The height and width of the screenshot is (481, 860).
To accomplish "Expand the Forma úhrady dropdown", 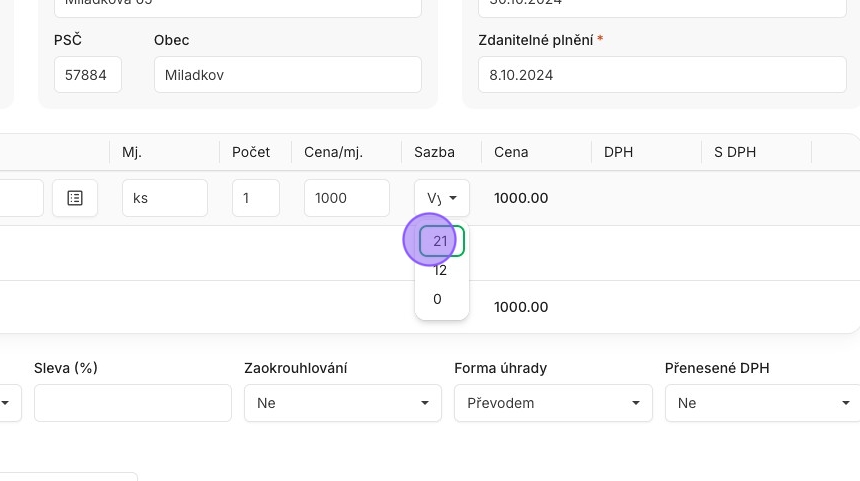I will click(553, 403).
